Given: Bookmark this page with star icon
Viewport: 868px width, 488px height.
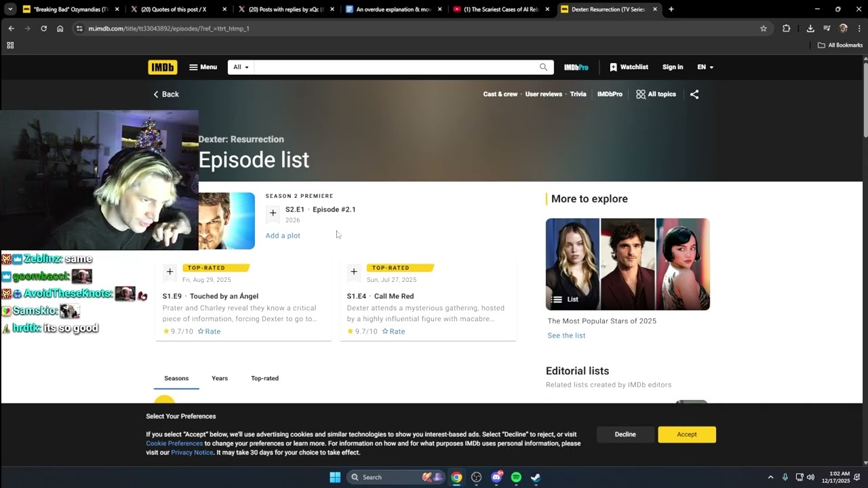Looking at the screenshot, I should pos(764,28).
